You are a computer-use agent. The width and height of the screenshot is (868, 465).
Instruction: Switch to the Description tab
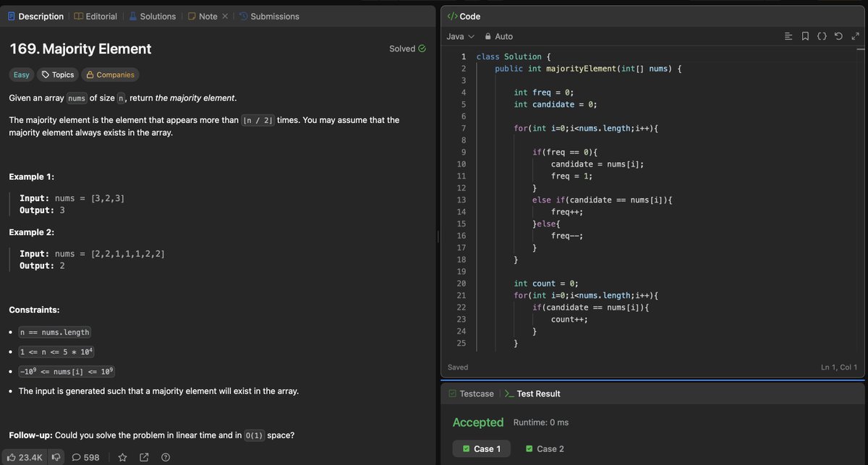(35, 16)
